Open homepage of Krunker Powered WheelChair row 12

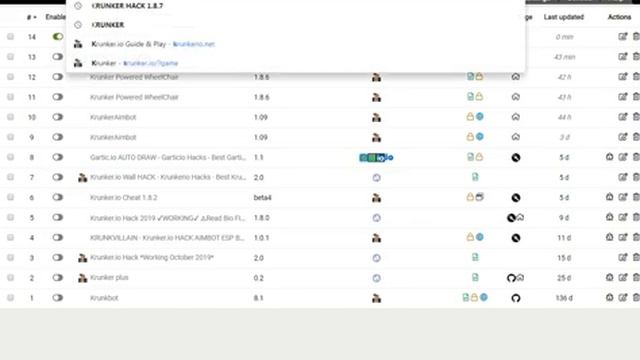pos(516,77)
